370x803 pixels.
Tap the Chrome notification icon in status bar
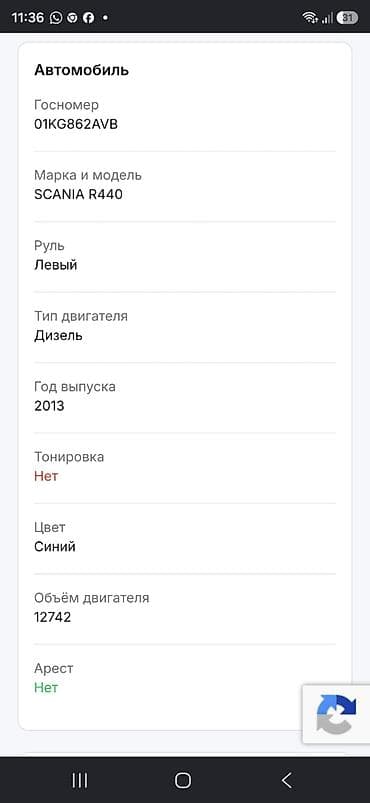point(73,17)
